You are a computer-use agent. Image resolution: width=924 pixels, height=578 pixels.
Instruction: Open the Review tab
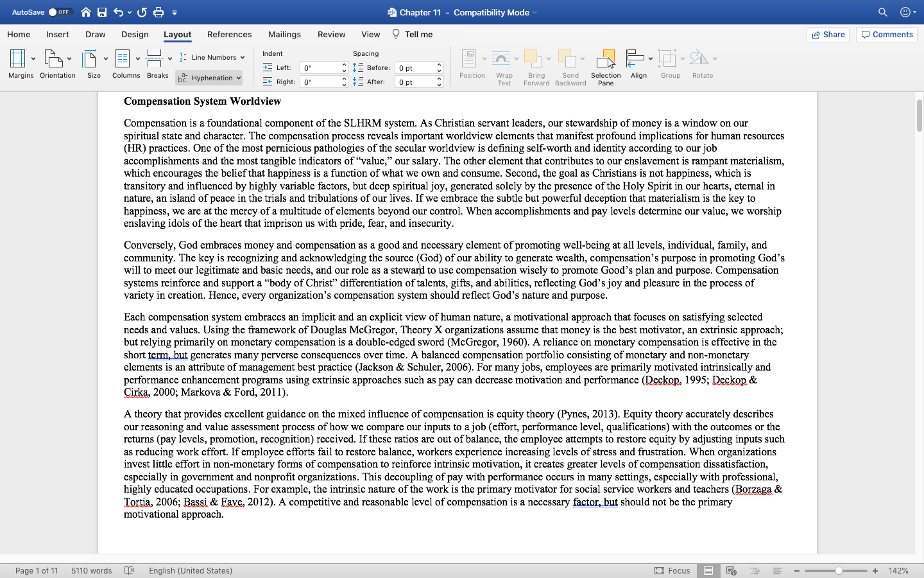coord(331,35)
